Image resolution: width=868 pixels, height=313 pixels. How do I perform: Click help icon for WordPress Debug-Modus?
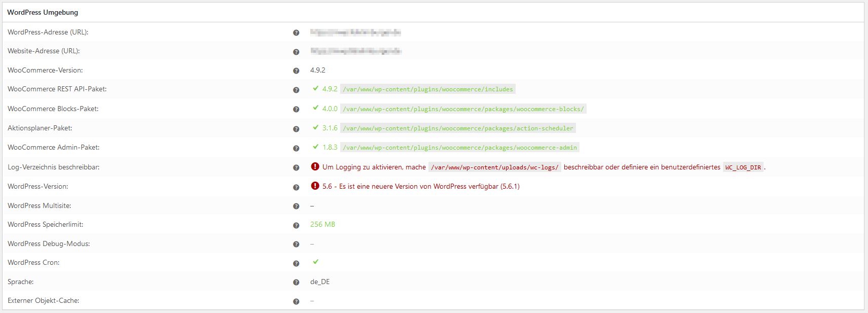coord(296,244)
